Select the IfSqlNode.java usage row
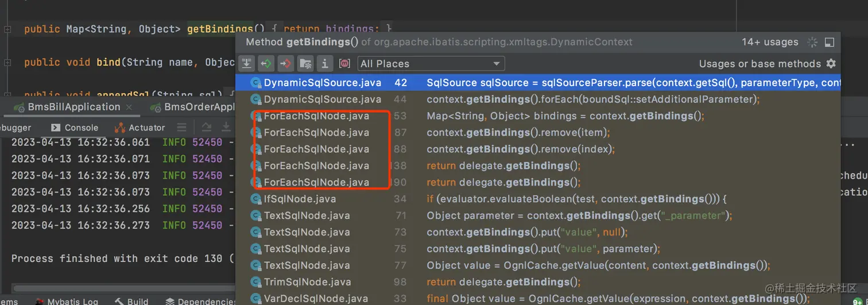 [x=538, y=199]
